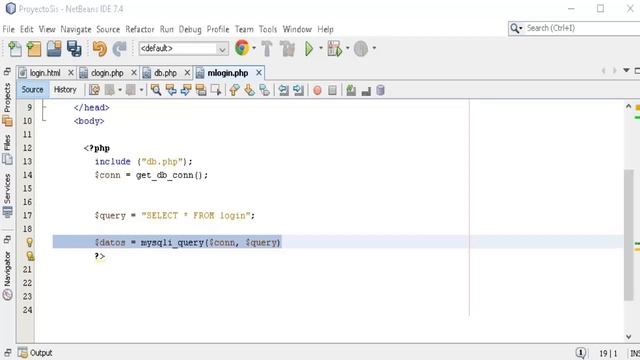Click the red Start Macro Recording icon
Image resolution: width=640 pixels, height=360 pixels.
(x=317, y=90)
